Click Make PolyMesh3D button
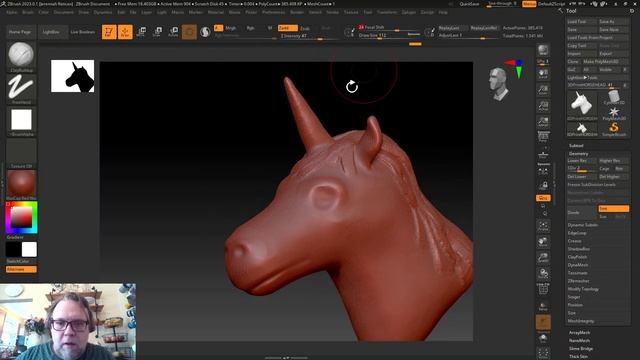The image size is (640, 360). (x=606, y=62)
